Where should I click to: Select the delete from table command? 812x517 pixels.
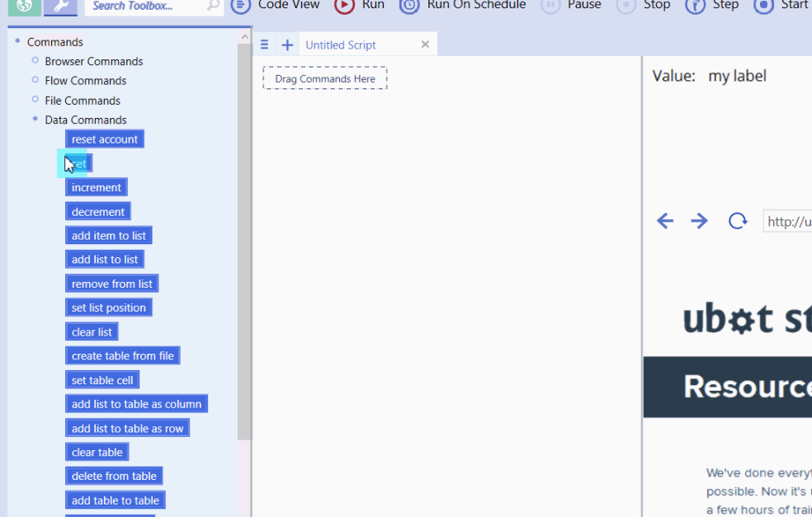[114, 476]
